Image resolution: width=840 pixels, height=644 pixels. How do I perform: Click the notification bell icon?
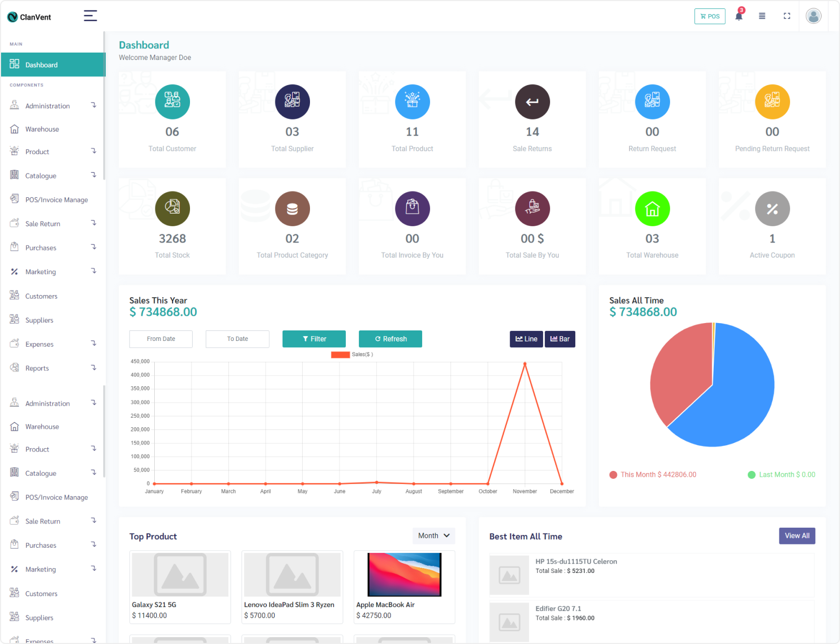(x=738, y=16)
